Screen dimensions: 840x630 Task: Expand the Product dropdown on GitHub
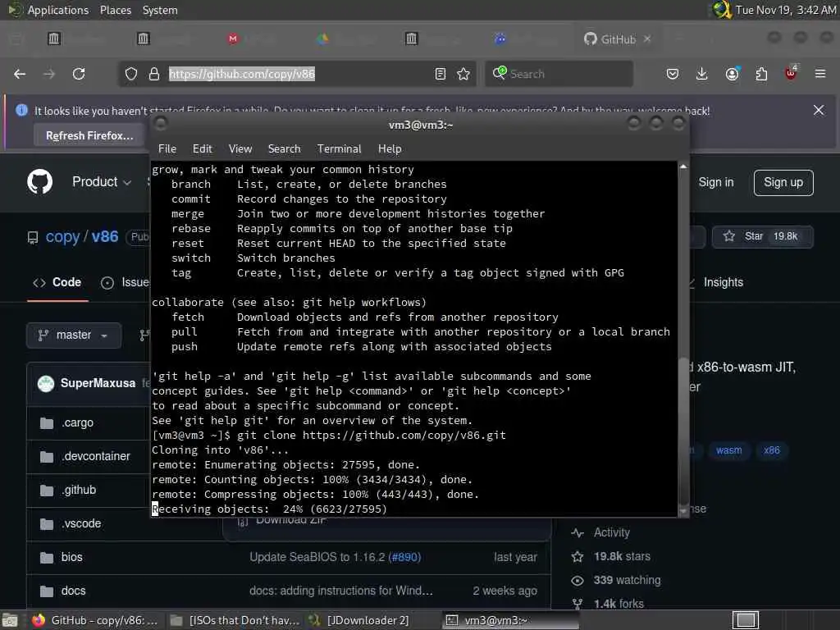click(102, 182)
